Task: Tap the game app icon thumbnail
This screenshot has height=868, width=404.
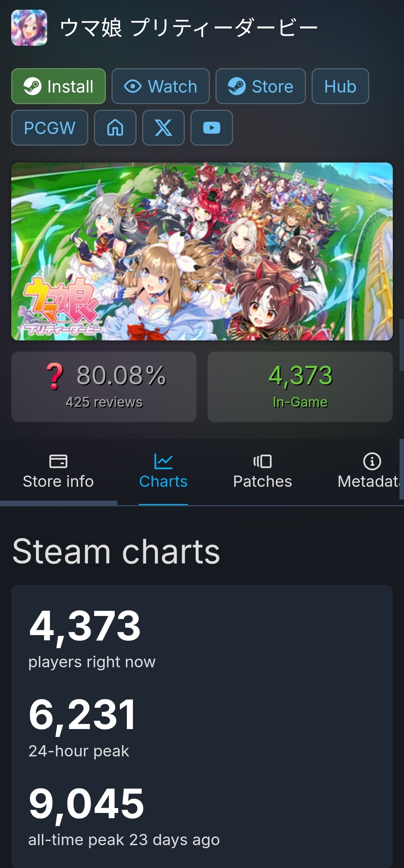Action: (29, 28)
